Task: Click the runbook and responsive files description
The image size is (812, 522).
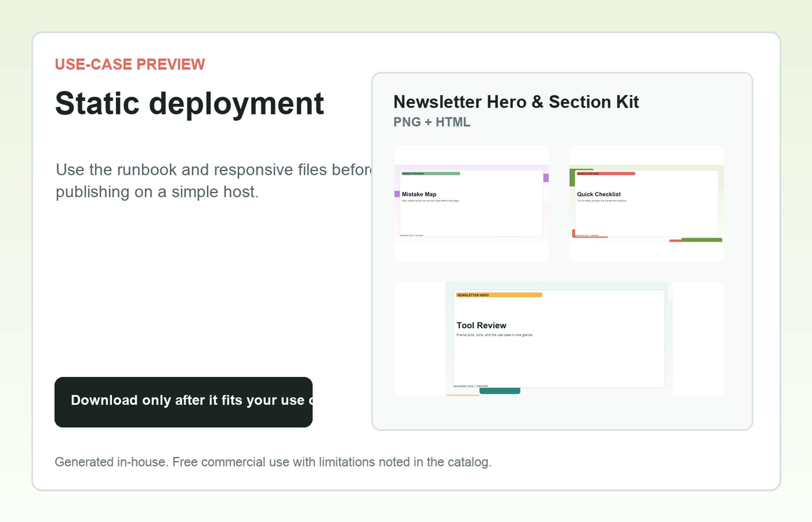Action: click(x=213, y=181)
